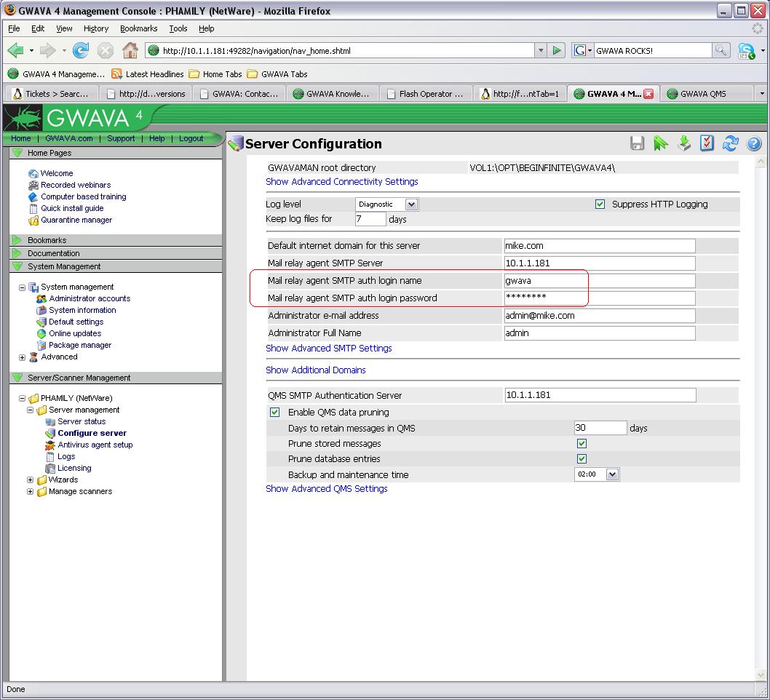Click Show Advanced QMS Settings link

click(327, 488)
